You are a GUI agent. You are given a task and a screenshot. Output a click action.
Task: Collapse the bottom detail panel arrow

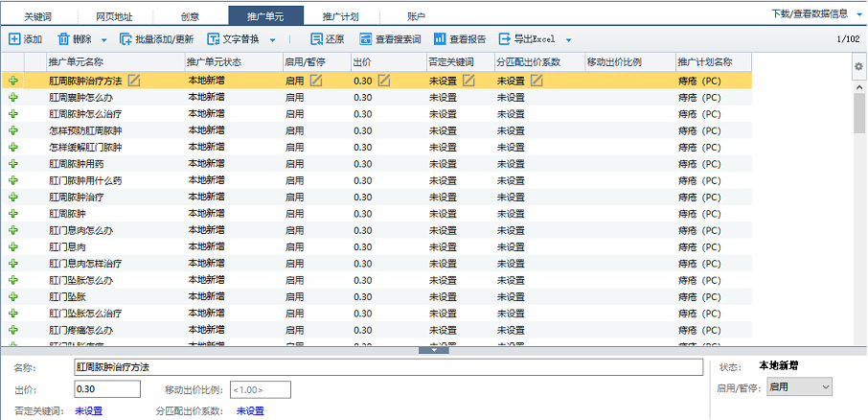pos(434,350)
